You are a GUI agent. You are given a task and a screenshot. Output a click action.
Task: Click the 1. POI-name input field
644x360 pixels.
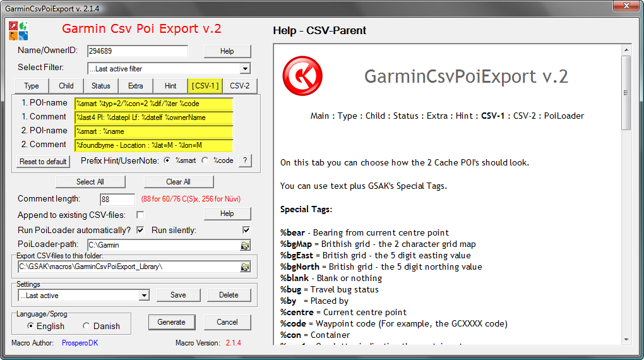pos(154,104)
